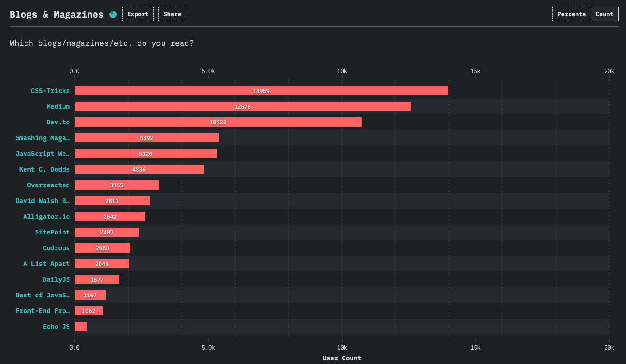
Task: Open the A List Apart label
Action: pos(47,264)
